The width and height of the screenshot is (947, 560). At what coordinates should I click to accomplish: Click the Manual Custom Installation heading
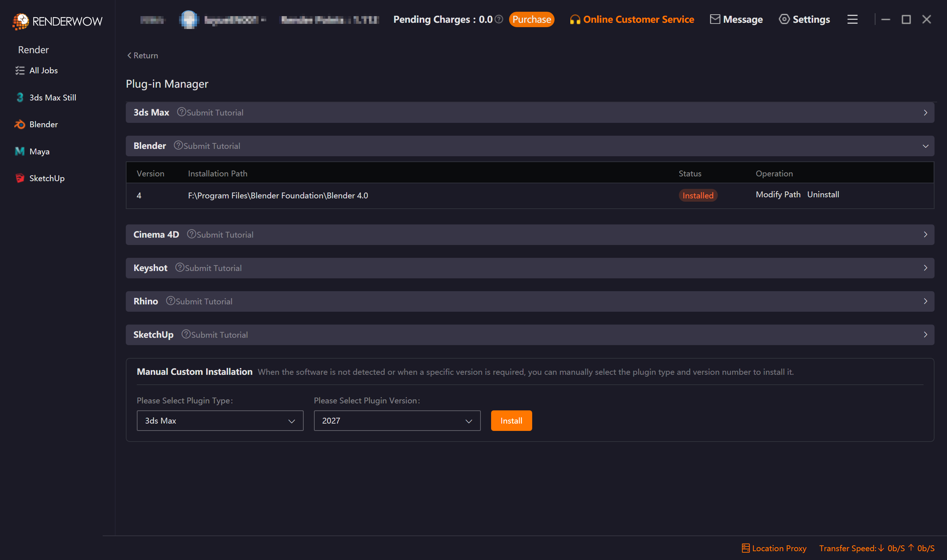click(x=195, y=372)
